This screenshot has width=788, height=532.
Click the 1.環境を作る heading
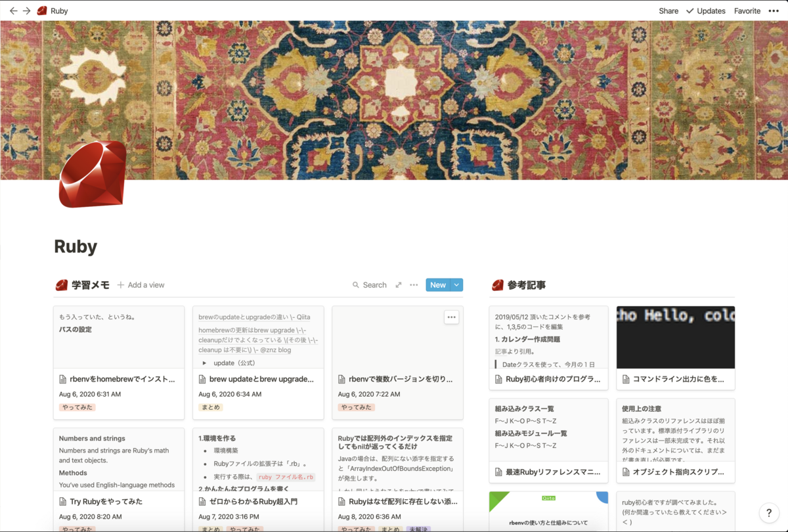[217, 438]
